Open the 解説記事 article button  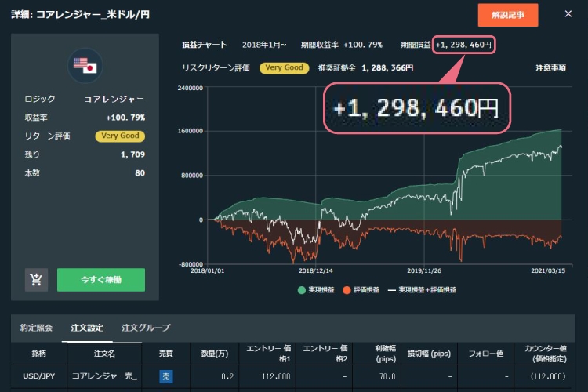508,15
